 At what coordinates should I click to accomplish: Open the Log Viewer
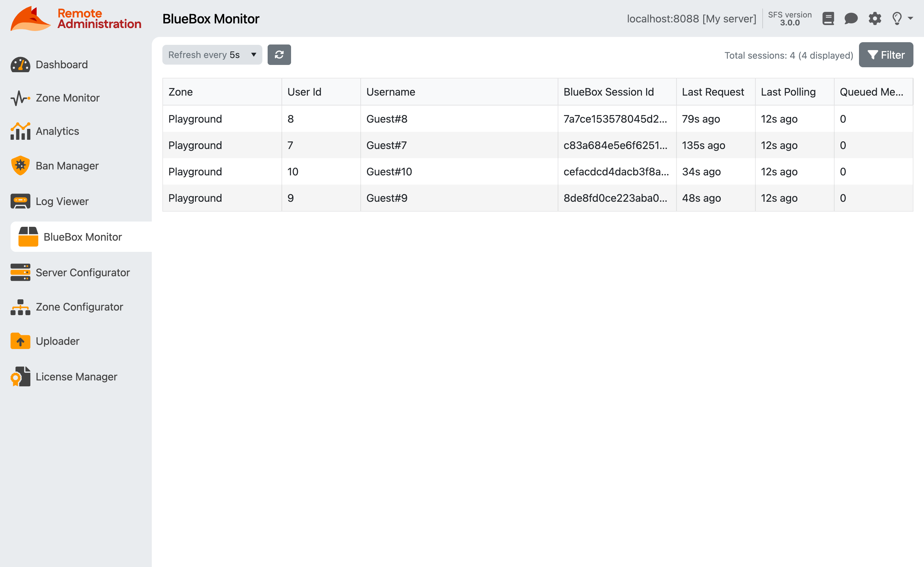[62, 201]
